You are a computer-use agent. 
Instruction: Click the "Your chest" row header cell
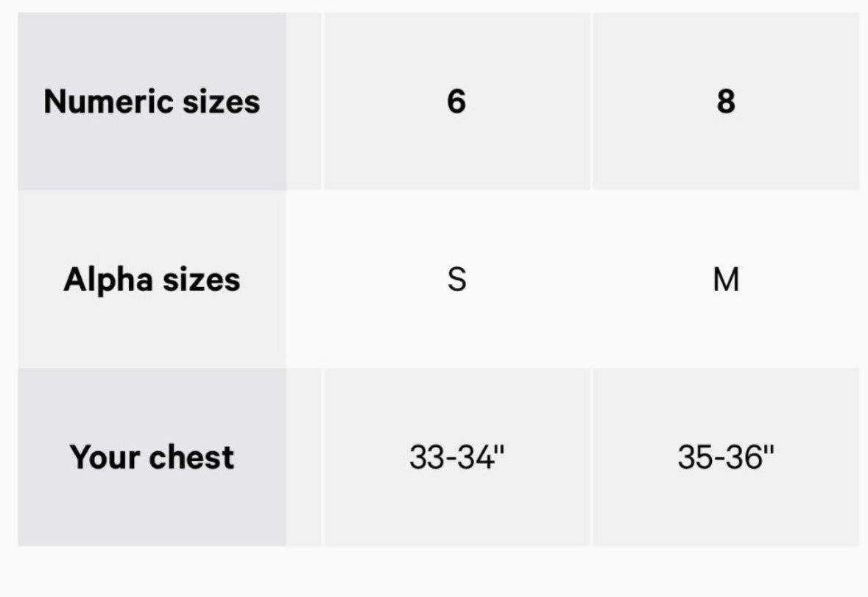tap(152, 457)
